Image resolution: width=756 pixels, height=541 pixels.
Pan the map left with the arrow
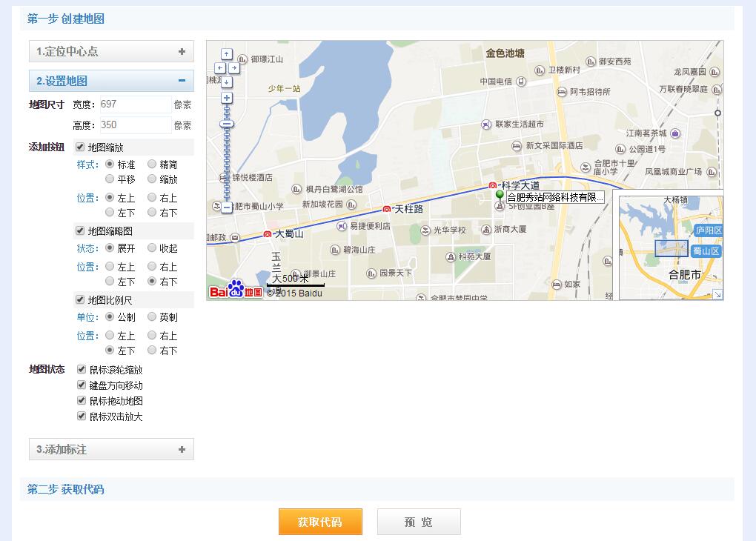[x=219, y=67]
